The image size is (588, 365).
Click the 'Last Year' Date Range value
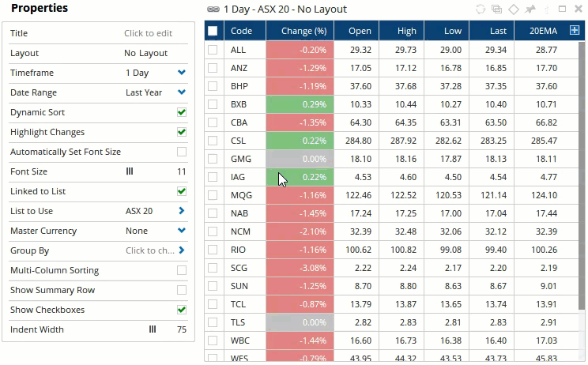click(x=144, y=92)
